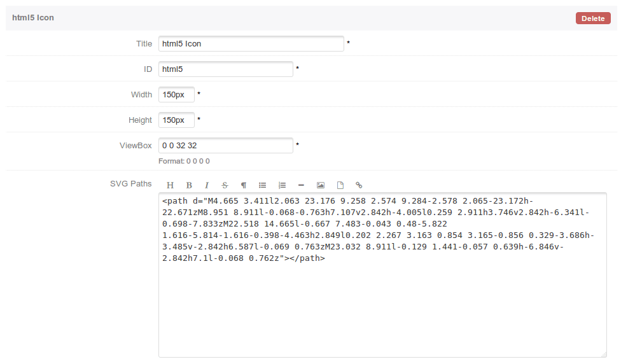The width and height of the screenshot is (621, 364).
Task: Click the file insert icon
Action: (340, 185)
